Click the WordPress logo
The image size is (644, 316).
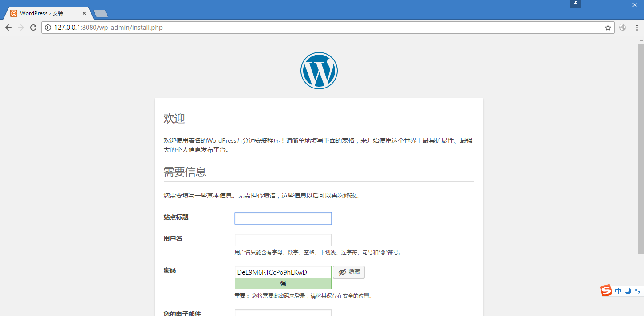[319, 70]
